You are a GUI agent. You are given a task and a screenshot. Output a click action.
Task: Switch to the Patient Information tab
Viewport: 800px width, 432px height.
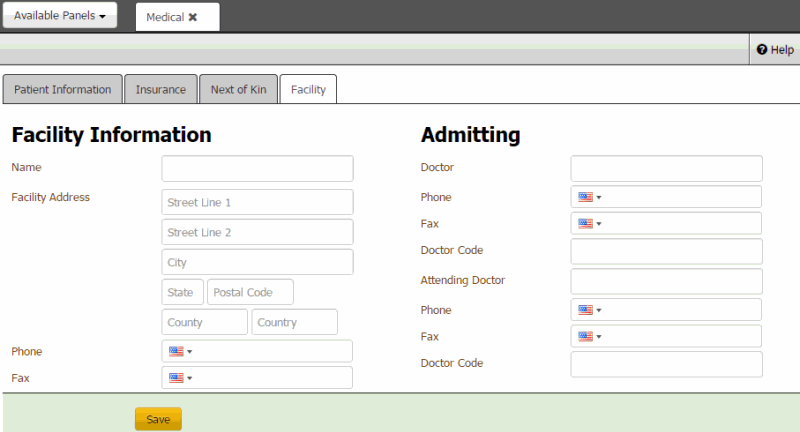coord(63,89)
